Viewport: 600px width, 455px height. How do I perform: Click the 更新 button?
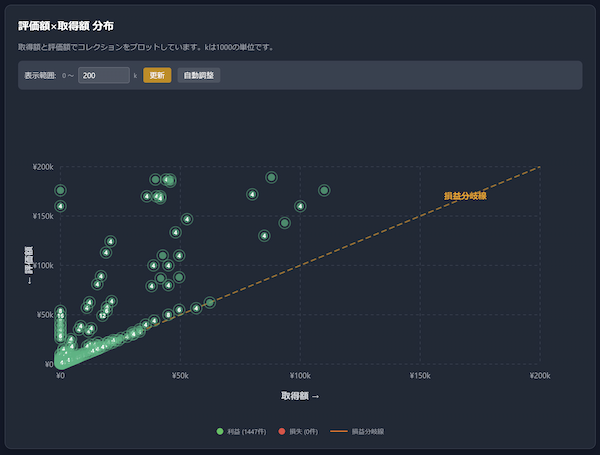157,75
